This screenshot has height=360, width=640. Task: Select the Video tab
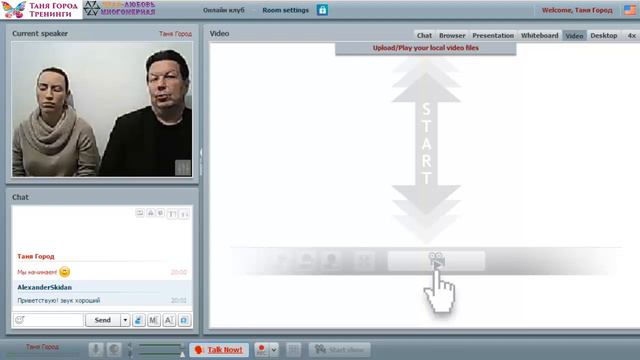click(574, 36)
